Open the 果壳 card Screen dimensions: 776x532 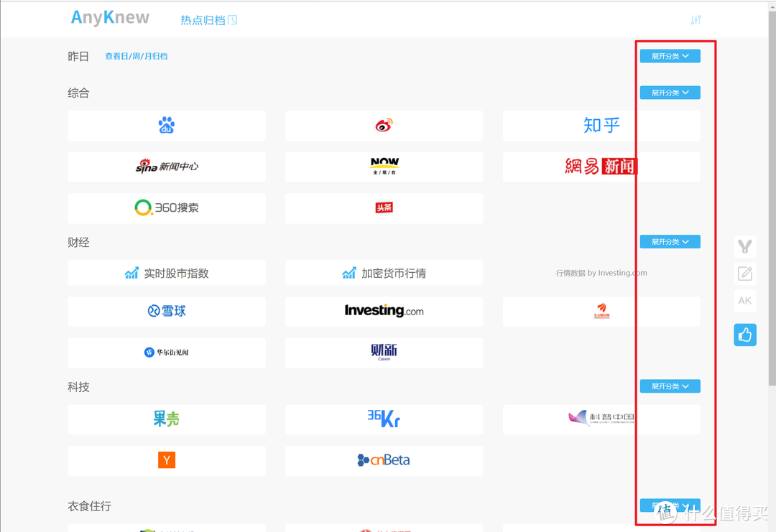[166, 419]
